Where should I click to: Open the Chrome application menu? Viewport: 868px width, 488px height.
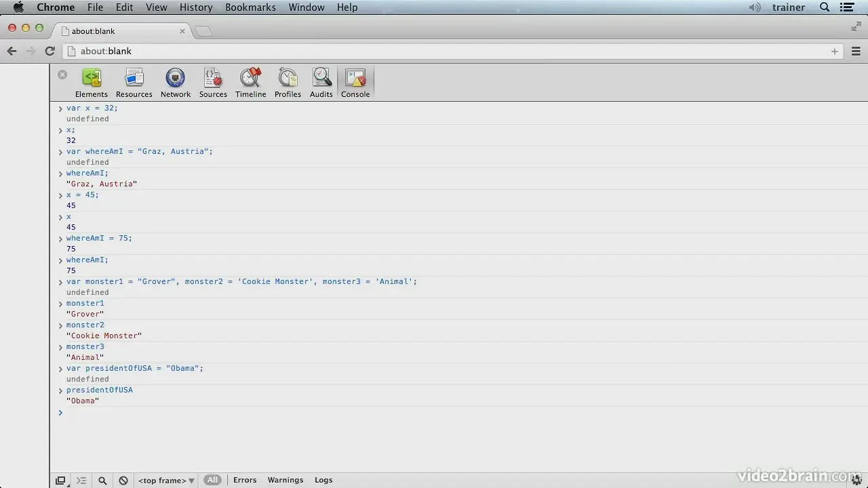coord(56,7)
